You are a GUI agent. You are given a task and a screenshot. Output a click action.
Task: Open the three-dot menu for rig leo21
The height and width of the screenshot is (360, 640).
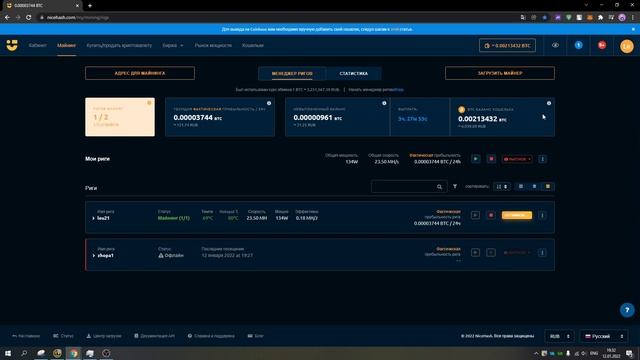pyautogui.click(x=542, y=215)
